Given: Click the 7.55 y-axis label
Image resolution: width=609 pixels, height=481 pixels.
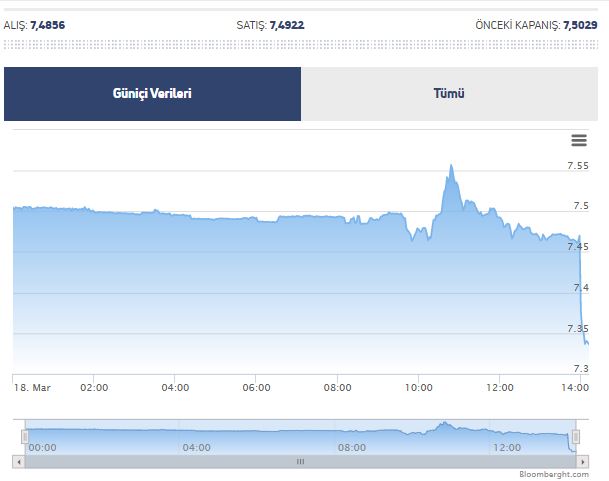Looking at the screenshot, I should [x=578, y=166].
